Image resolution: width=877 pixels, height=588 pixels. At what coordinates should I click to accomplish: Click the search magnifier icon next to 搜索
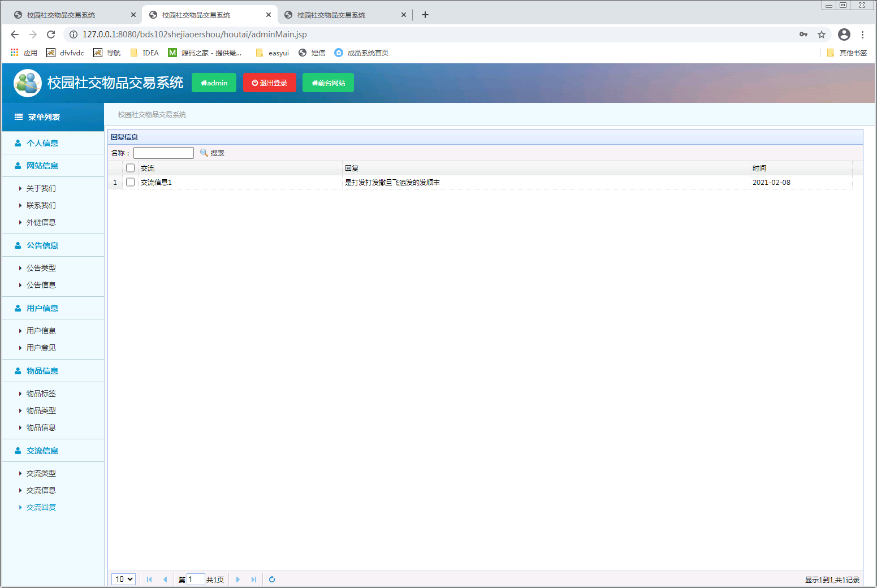[204, 153]
